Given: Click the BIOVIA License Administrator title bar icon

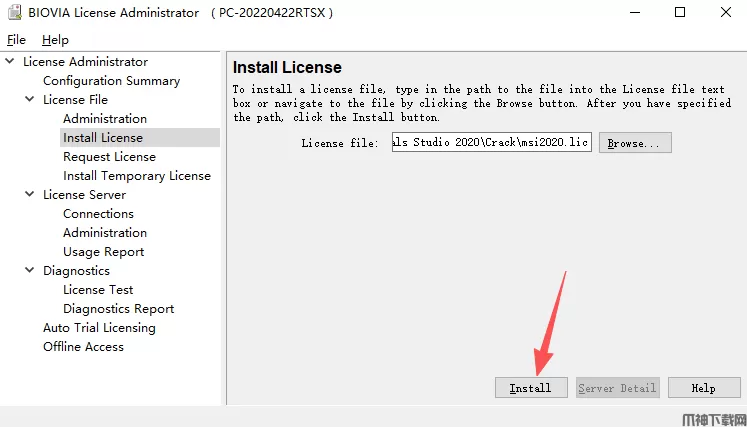Looking at the screenshot, I should pos(14,13).
